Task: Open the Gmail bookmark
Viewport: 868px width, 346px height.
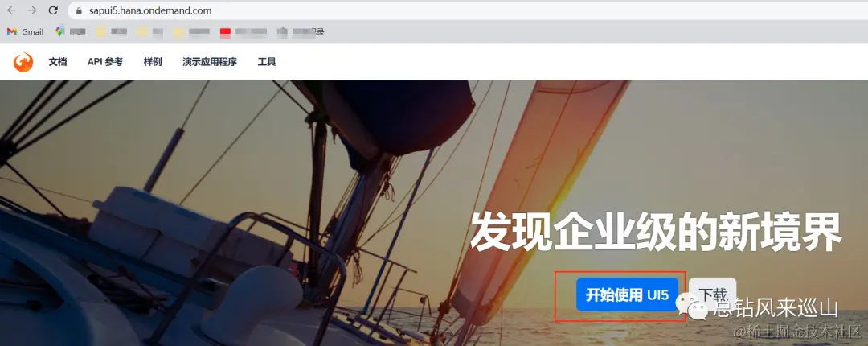Action: click(26, 32)
